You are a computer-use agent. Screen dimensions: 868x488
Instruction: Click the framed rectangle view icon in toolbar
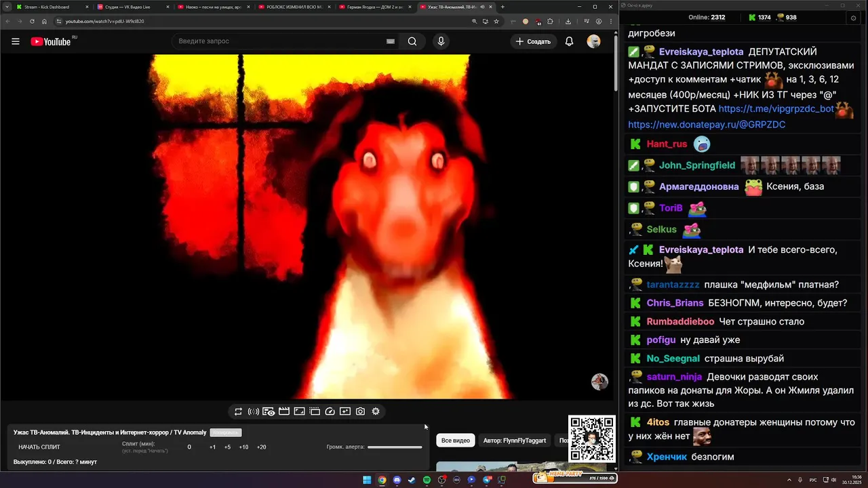pos(299,411)
